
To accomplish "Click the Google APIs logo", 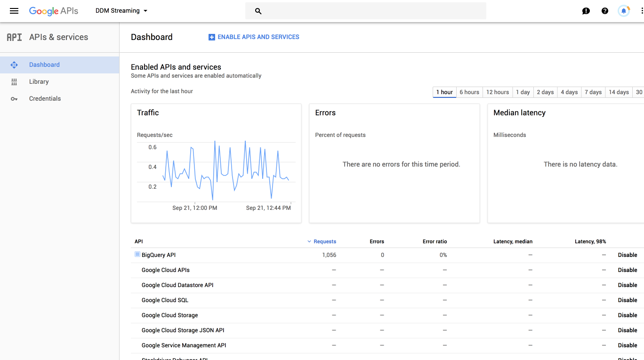I will click(x=54, y=11).
